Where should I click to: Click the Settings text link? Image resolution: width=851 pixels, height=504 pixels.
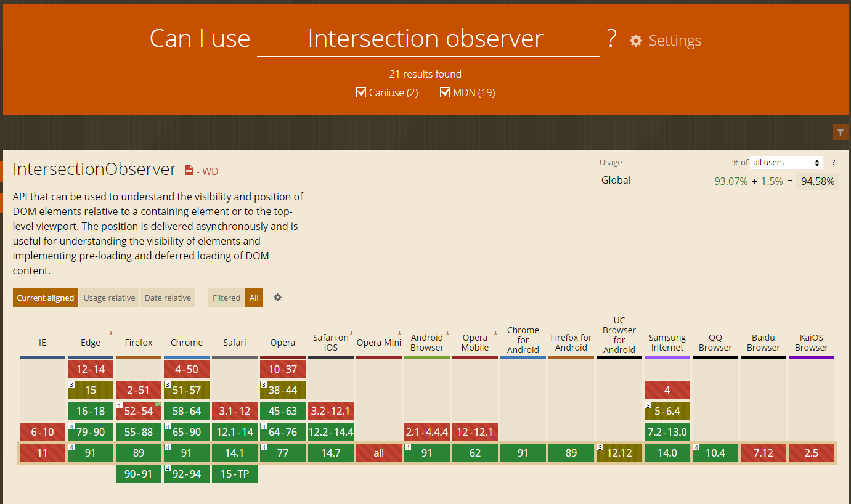tap(675, 41)
